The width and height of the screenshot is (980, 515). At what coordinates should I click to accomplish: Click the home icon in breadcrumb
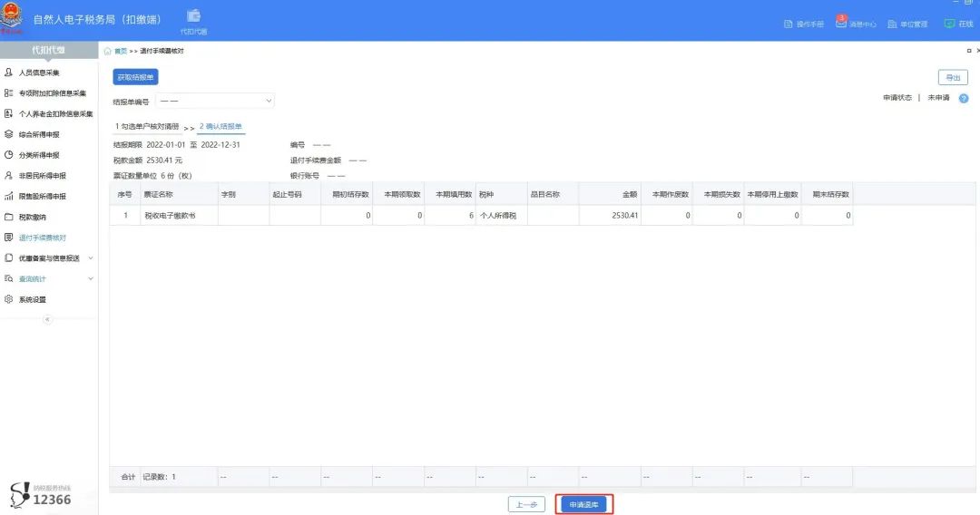(x=107, y=51)
